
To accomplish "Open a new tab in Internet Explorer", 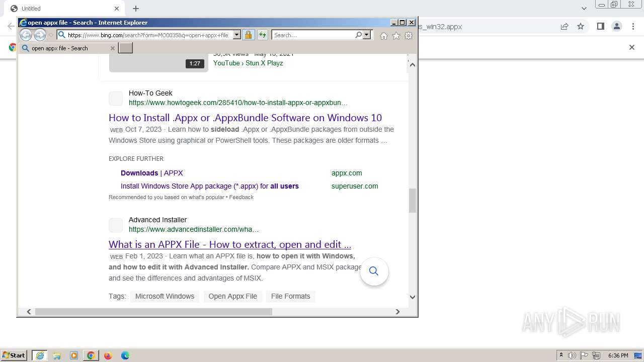I will coord(125,48).
